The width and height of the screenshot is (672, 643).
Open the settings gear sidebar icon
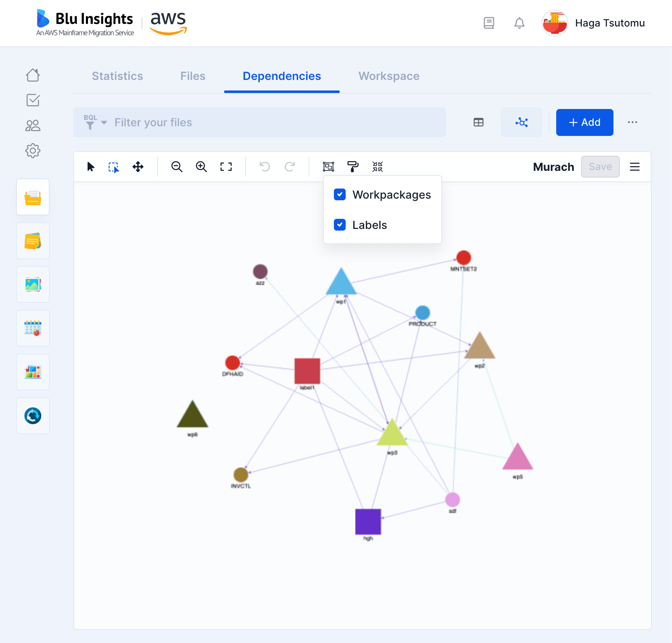click(x=33, y=151)
